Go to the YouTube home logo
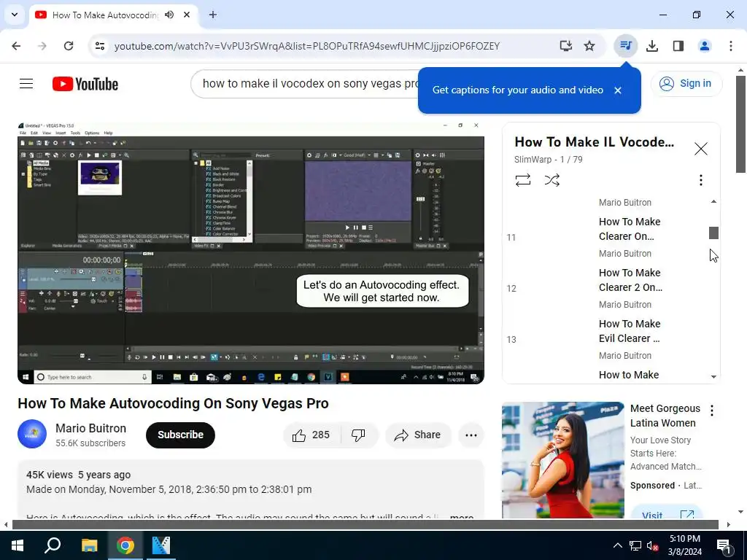Screen dimensions: 747x560 [85, 84]
